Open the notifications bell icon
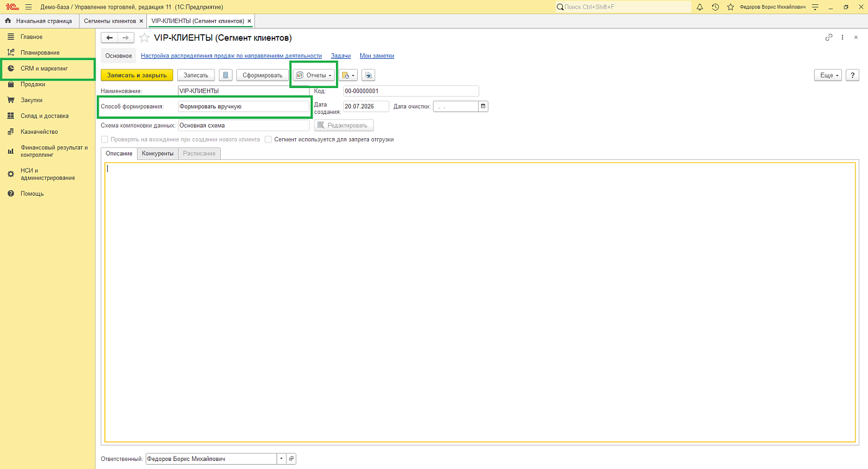Screen dimensions: 868x469 (700, 7)
